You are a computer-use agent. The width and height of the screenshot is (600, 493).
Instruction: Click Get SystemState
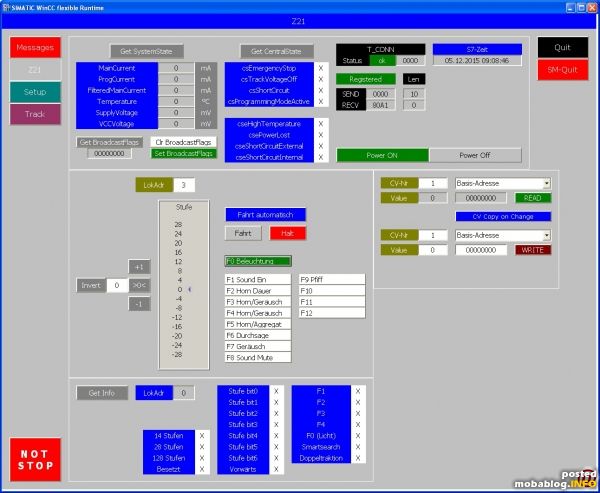click(x=147, y=51)
